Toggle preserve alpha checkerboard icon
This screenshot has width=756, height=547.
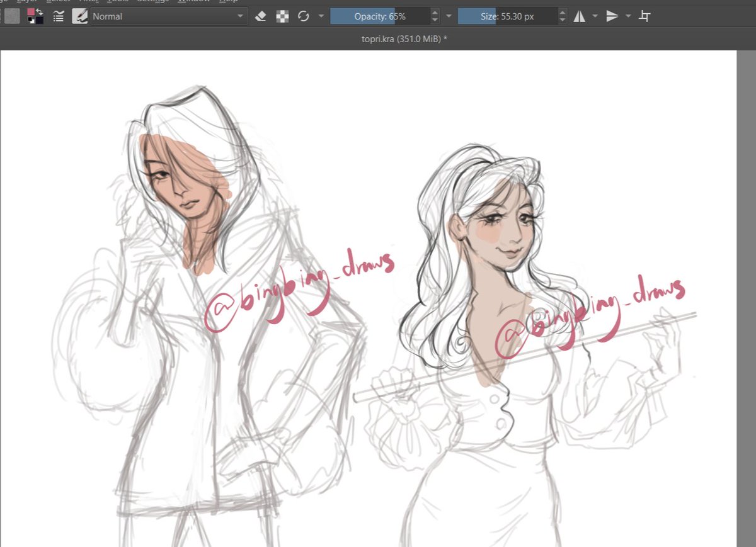(283, 16)
